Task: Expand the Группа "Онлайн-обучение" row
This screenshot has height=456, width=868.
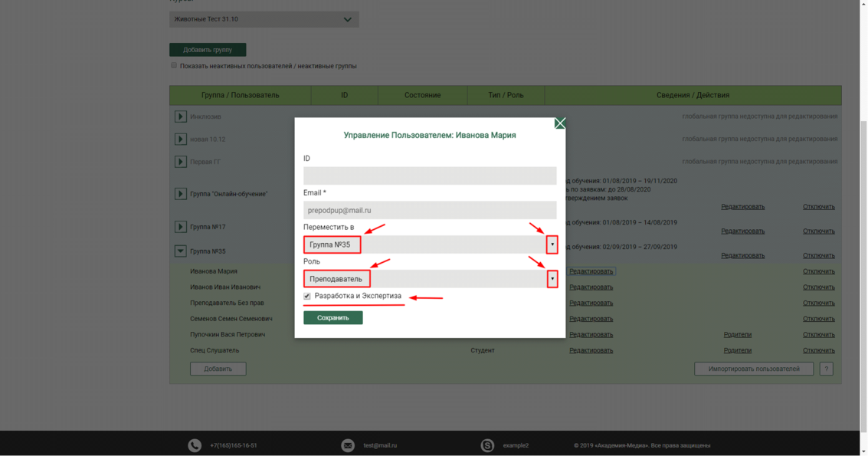Action: coord(181,194)
